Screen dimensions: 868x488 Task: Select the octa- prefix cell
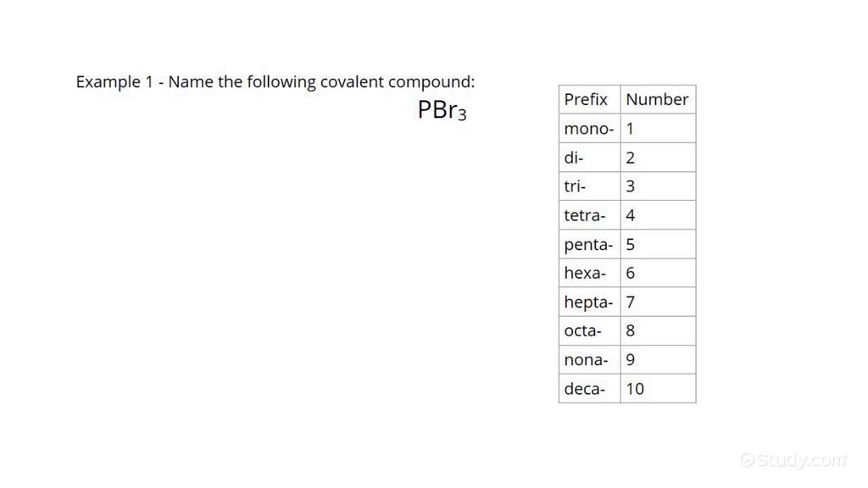pyautogui.click(x=590, y=331)
